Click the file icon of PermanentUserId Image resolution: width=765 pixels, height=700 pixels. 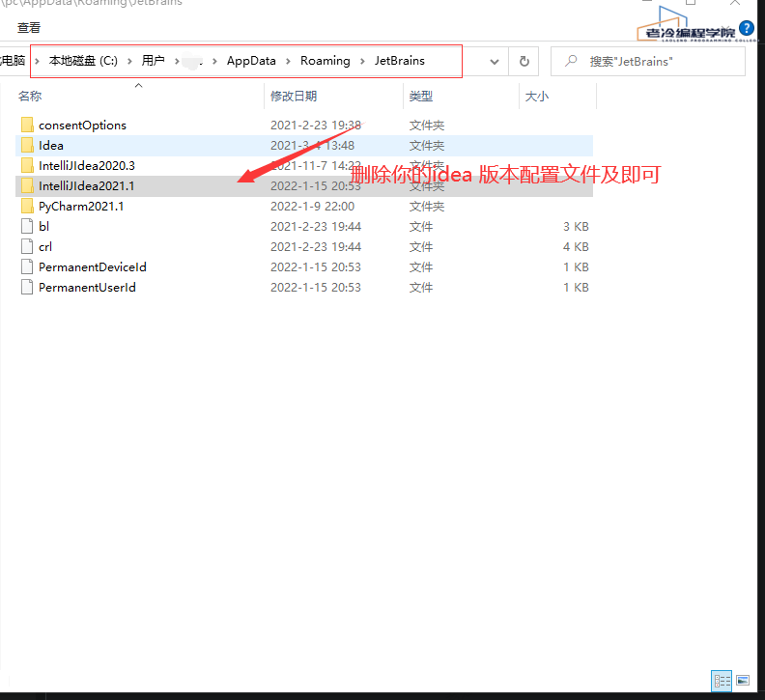click(x=27, y=288)
